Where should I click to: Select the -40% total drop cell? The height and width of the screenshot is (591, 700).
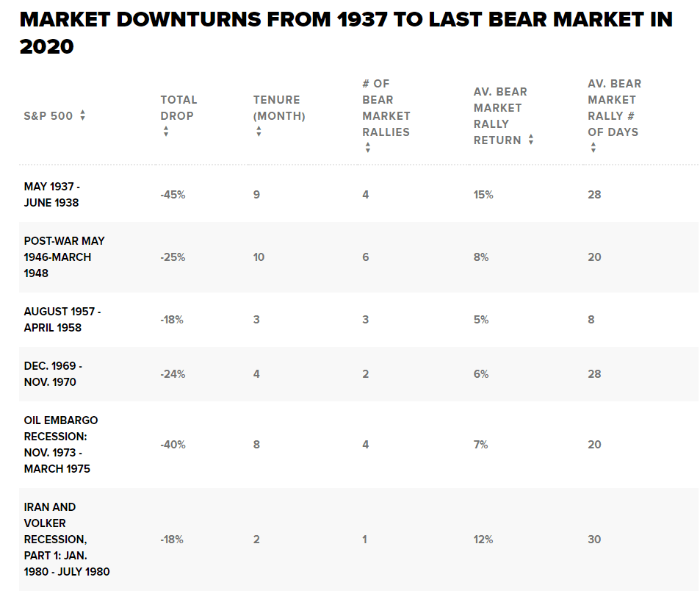173,445
